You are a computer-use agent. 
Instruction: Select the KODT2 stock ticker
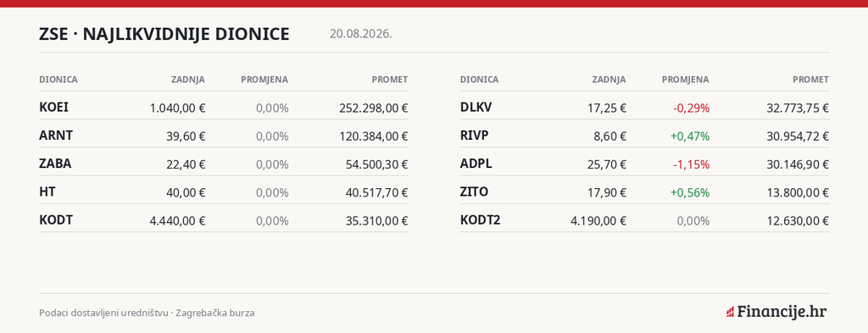coord(480,219)
